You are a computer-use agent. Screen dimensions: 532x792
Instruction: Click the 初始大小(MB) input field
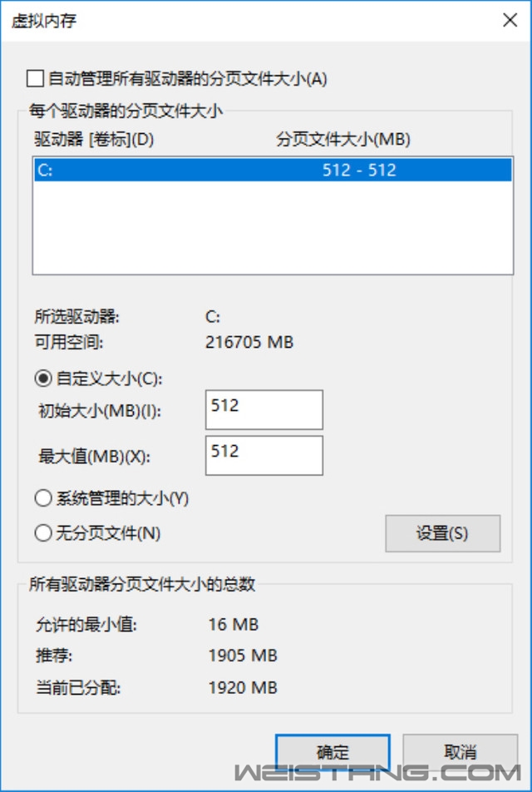(264, 409)
